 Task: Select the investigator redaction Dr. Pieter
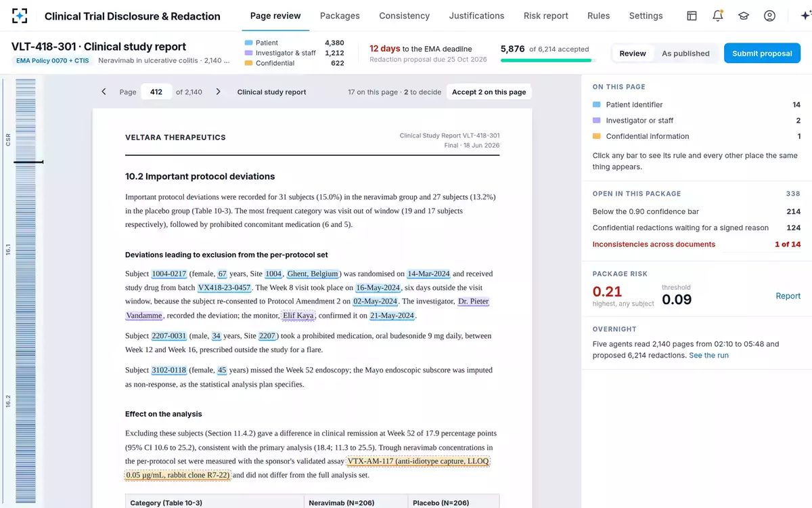(473, 301)
